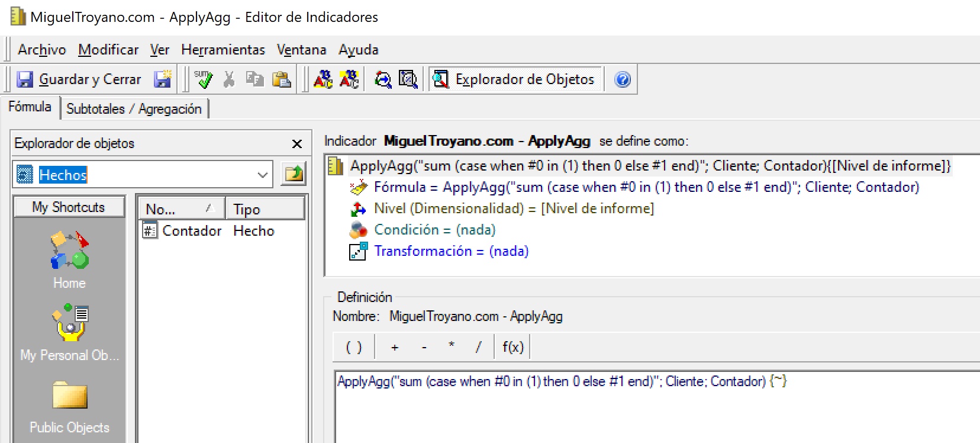The image size is (980, 443).
Task: Select the Fórmula definition tree row
Action: tap(646, 187)
